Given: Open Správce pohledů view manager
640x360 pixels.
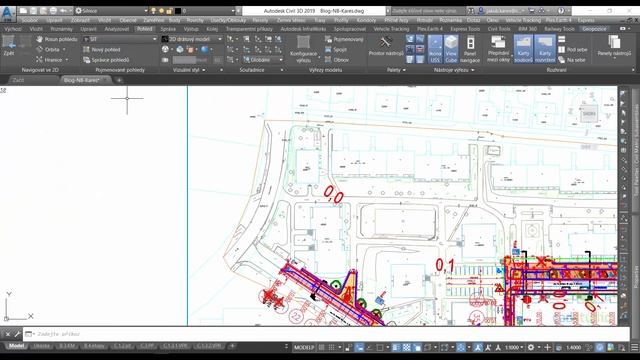Looking at the screenshot, I should click(x=106, y=60).
